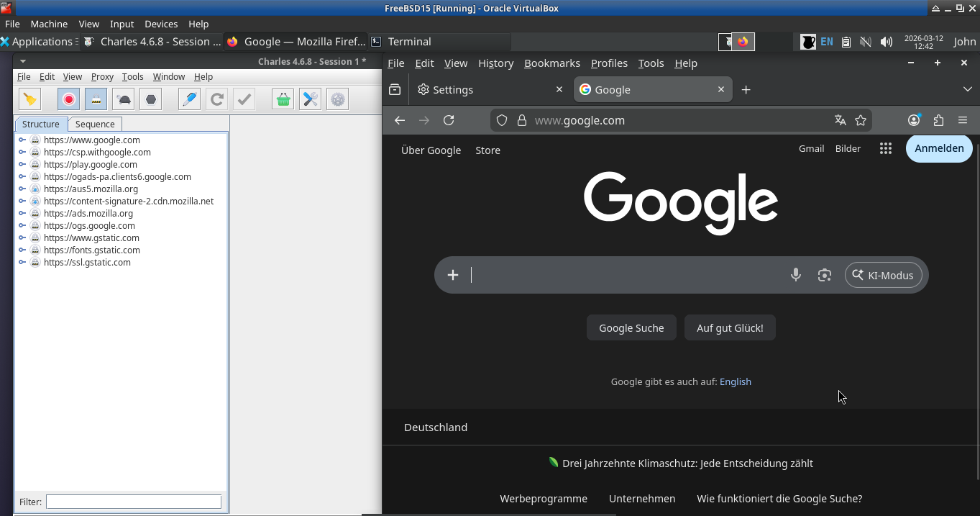
Task: Open the Proxy menu in Charles
Action: click(x=102, y=76)
